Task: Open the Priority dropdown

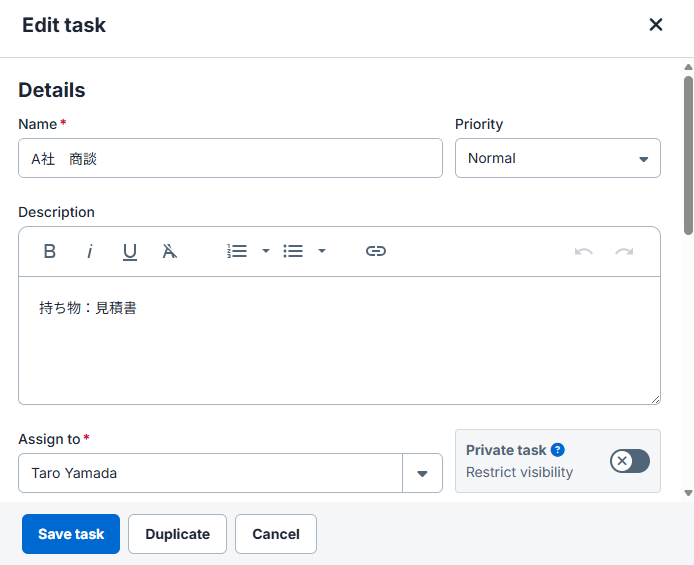Action: (x=558, y=158)
